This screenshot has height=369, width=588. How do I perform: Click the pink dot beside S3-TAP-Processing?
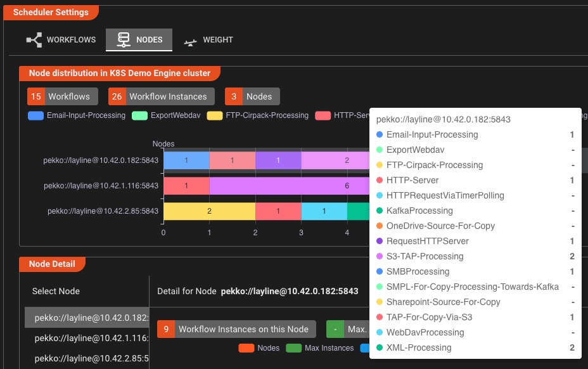point(379,256)
